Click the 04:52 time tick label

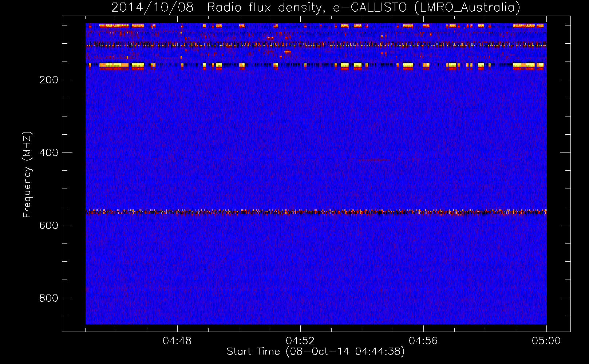pyautogui.click(x=300, y=341)
